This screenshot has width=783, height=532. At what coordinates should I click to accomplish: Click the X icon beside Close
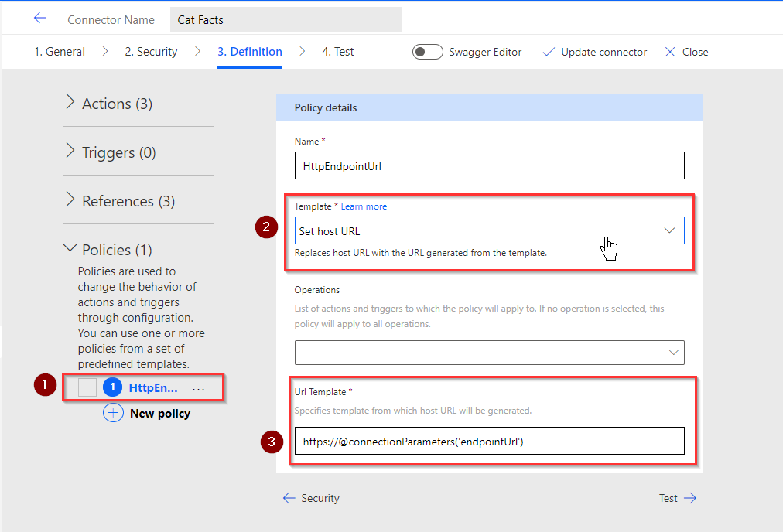670,52
